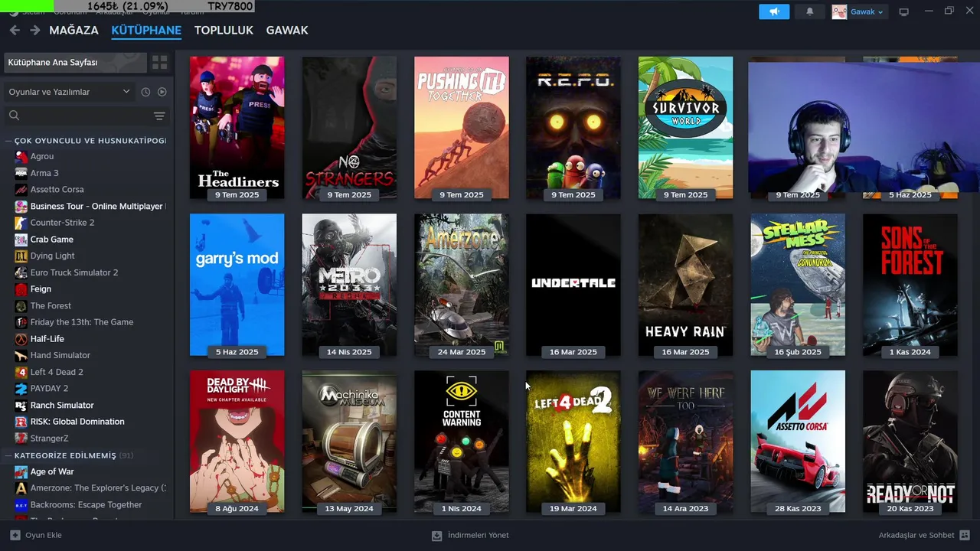Select Hand Simulator in the sidebar
This screenshot has height=551, width=980.
coord(60,355)
